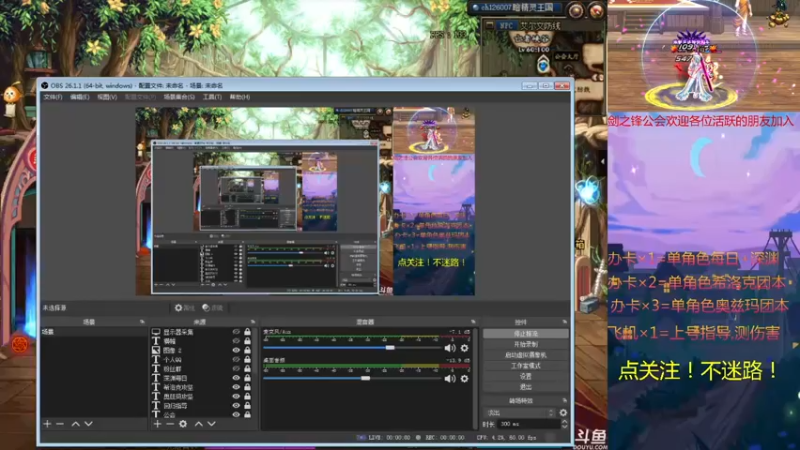
Task: Hide the 深渊每日 source via eye icon
Action: click(x=236, y=378)
